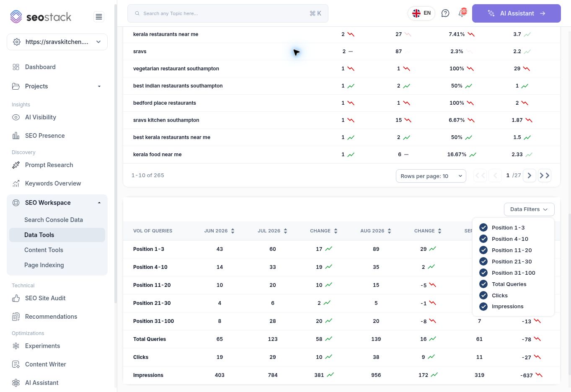Toggle the sidebar collapse hamburger icon
This screenshot has width=571, height=392.
(99, 17)
